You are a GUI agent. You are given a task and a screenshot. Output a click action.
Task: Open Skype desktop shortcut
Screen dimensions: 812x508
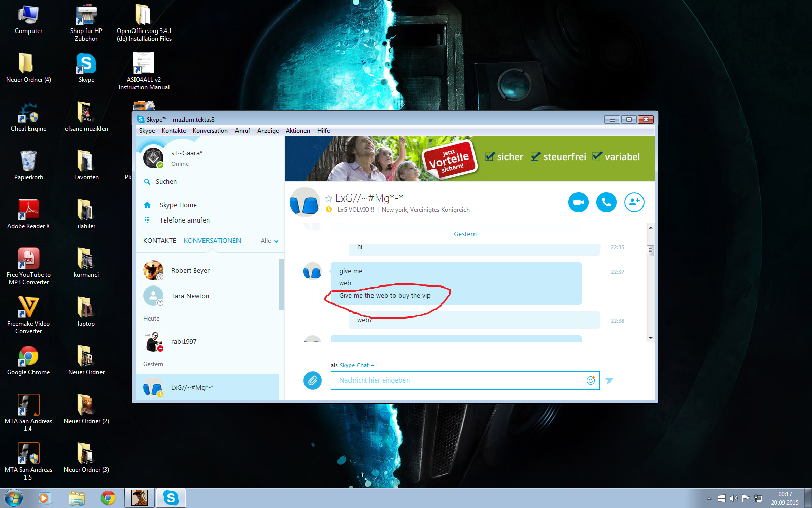pyautogui.click(x=86, y=68)
